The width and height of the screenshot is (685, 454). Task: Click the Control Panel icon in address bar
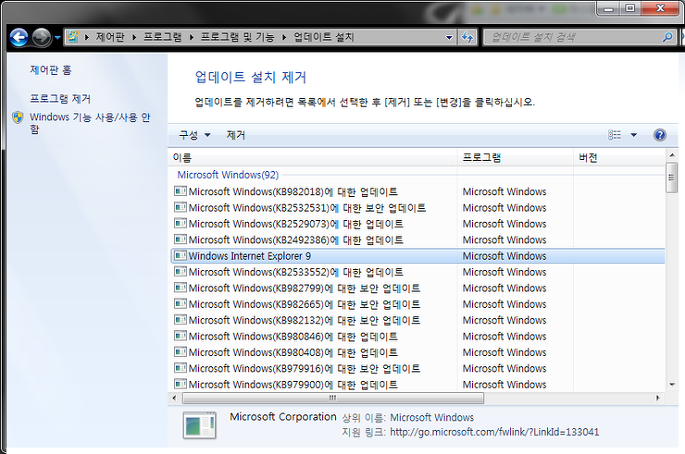[x=73, y=37]
